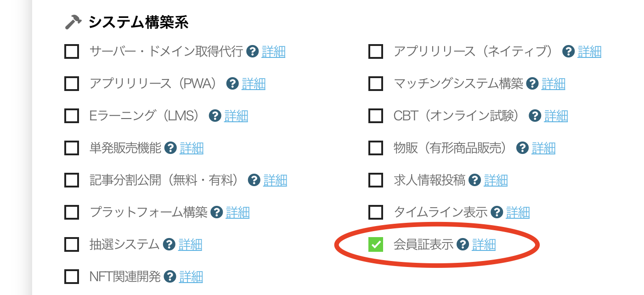
Task: Check the サーバー・ドメイン取得代行 checkbox
Action: coord(71,51)
